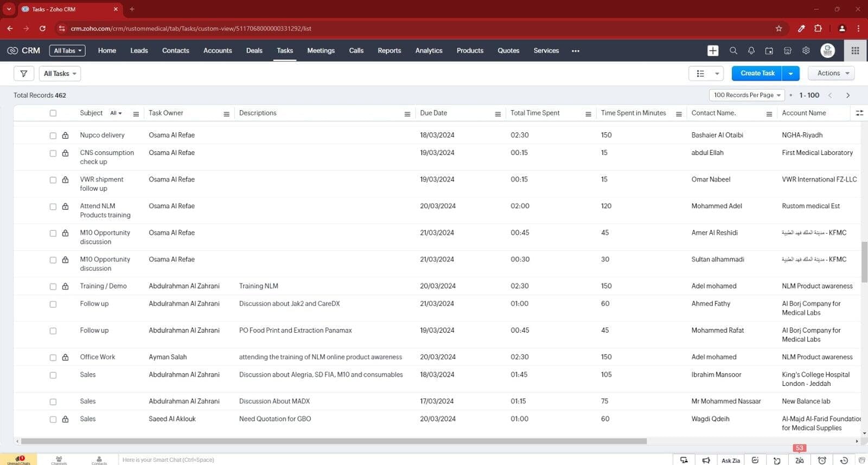The image size is (868, 465).
Task: Select checkbox for Discussion About MADX row
Action: [x=53, y=402]
